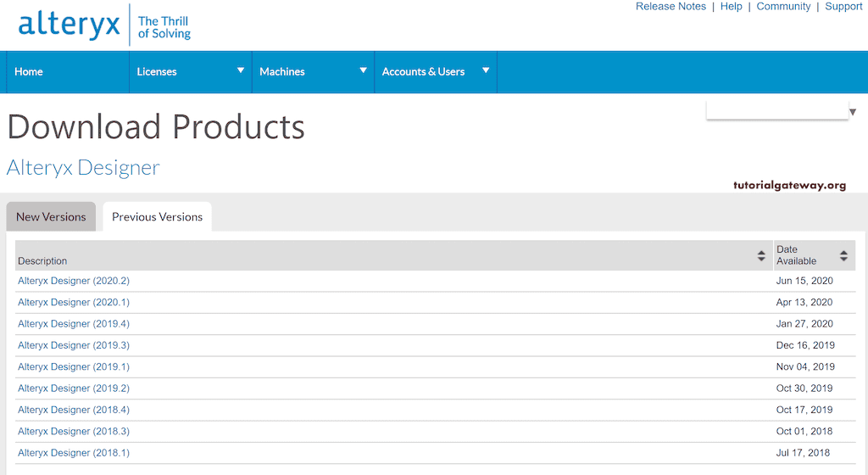Viewport: 868px width, 475px height.
Task: Visit the Community link
Action: [x=783, y=7]
